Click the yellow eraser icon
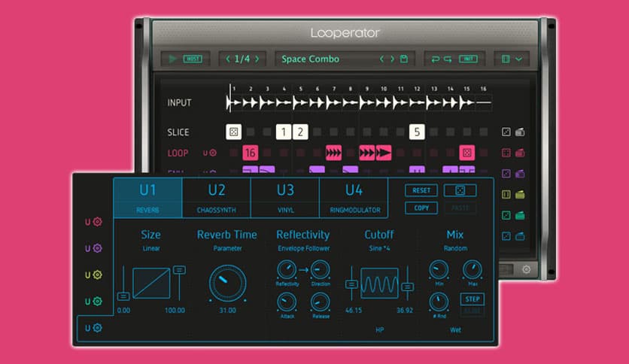Viewport: 629px width, 364px height. (520, 195)
